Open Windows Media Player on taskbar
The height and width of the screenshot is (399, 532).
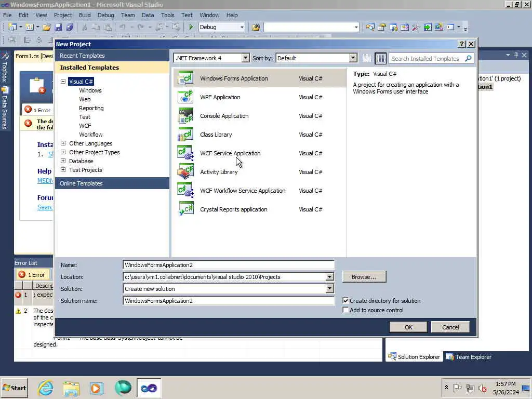(96, 388)
